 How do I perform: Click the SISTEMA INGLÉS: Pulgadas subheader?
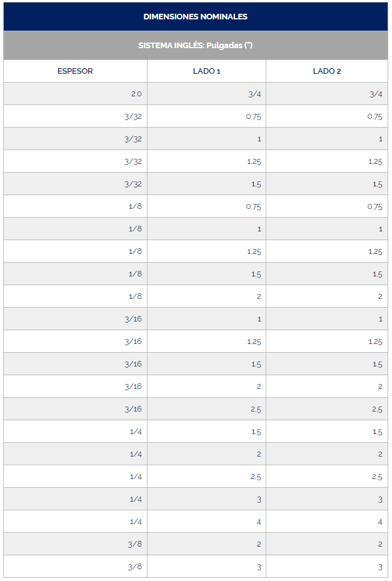(x=195, y=46)
